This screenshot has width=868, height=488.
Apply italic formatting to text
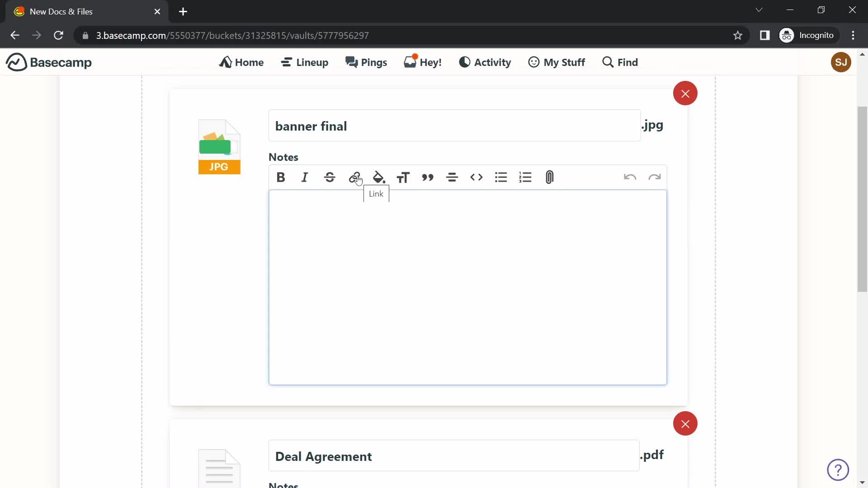point(305,178)
